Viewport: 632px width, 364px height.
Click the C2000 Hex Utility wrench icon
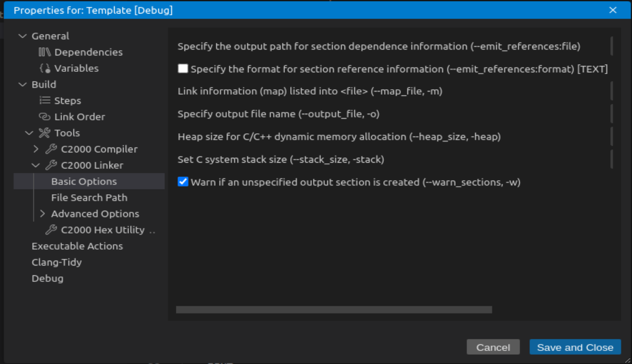tap(51, 230)
